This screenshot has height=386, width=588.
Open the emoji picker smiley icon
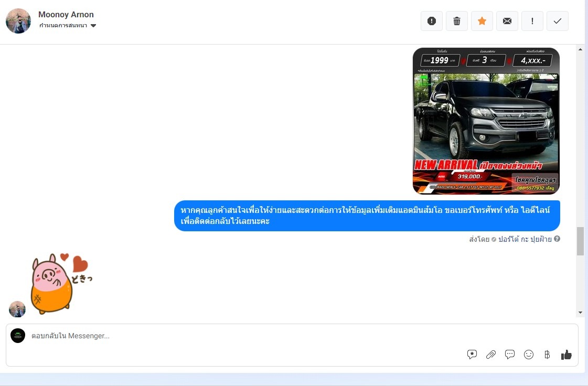pyautogui.click(x=528, y=355)
